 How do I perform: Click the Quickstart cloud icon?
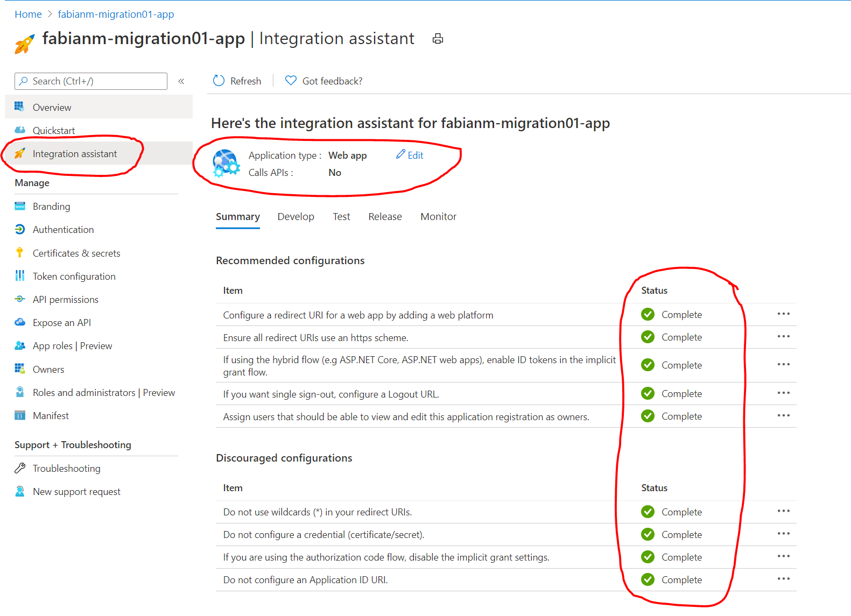coord(20,130)
